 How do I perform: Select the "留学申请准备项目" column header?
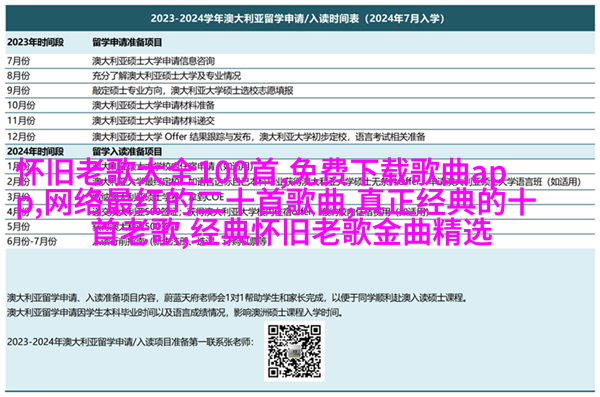(x=127, y=42)
